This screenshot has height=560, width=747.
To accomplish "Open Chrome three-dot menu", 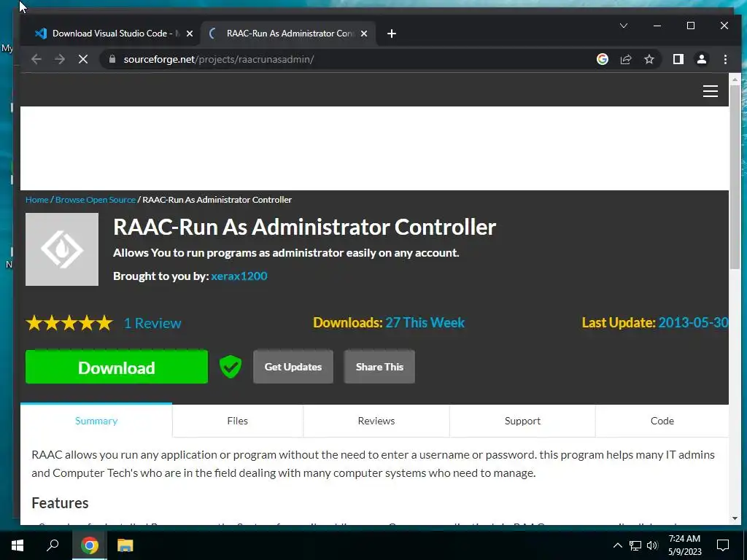I will point(725,59).
